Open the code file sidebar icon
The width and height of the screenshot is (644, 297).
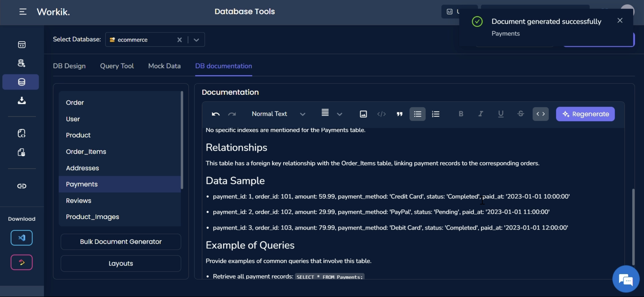tap(22, 133)
